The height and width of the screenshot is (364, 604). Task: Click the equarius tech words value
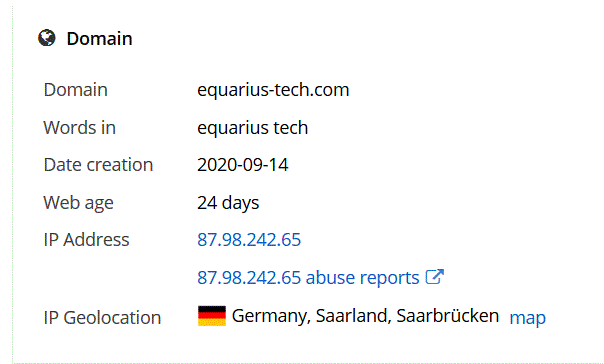click(x=253, y=127)
